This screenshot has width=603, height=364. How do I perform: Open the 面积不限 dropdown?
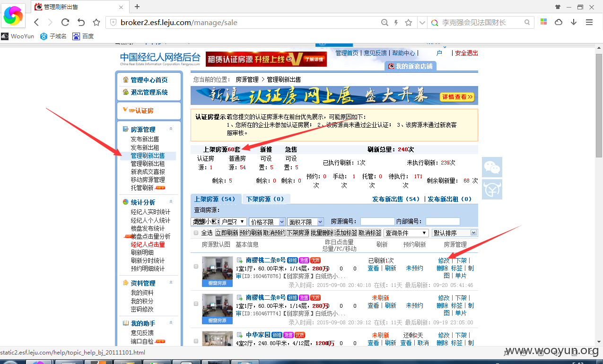(x=306, y=222)
